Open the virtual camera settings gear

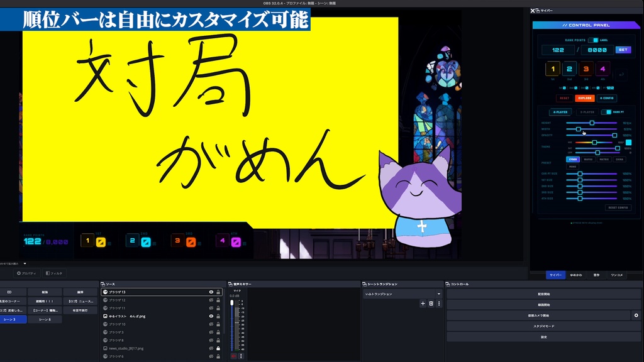(x=637, y=315)
